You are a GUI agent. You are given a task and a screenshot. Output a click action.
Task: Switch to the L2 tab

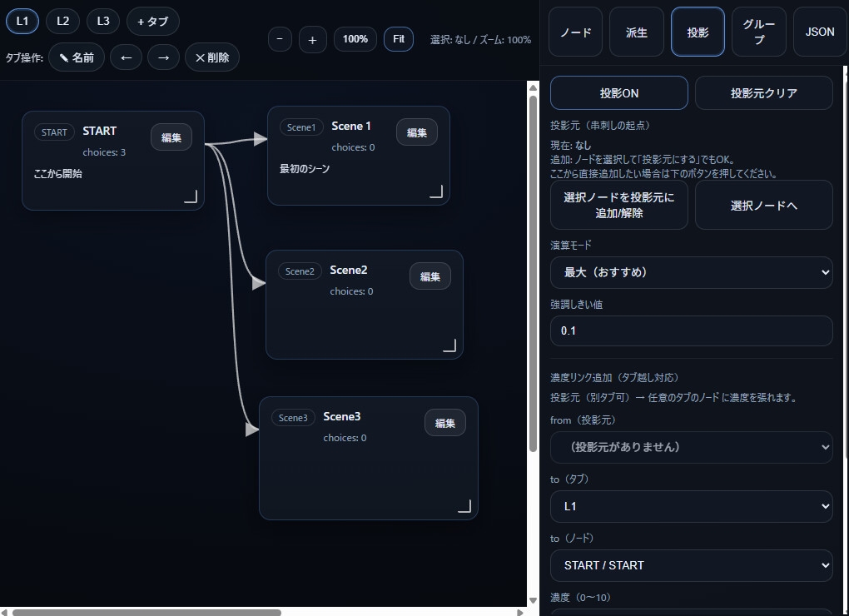point(62,21)
